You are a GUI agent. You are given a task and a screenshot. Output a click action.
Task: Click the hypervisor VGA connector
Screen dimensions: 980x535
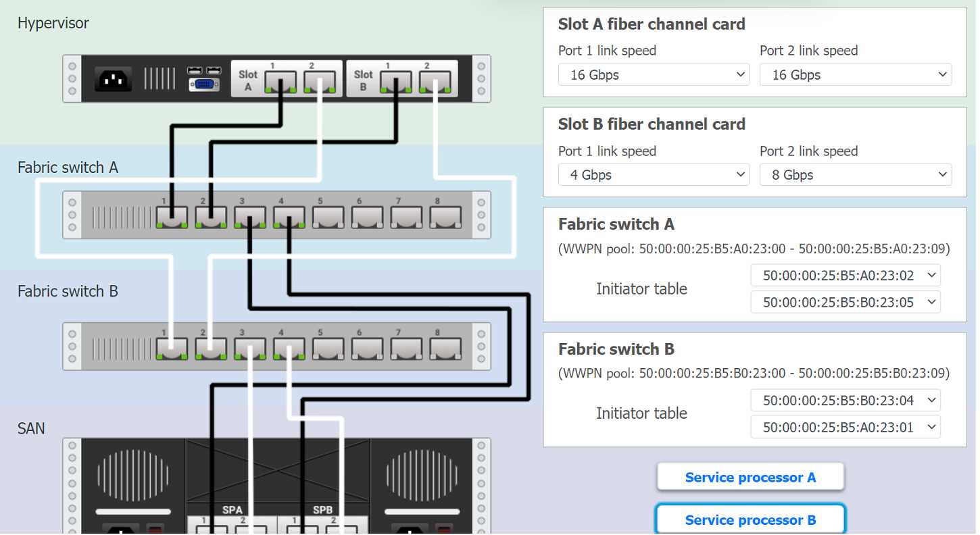tap(205, 84)
